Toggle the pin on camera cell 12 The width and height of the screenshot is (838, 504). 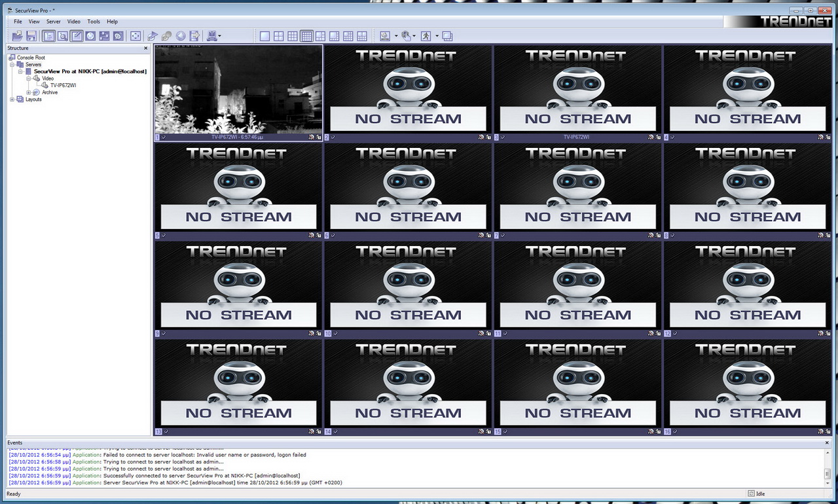675,334
